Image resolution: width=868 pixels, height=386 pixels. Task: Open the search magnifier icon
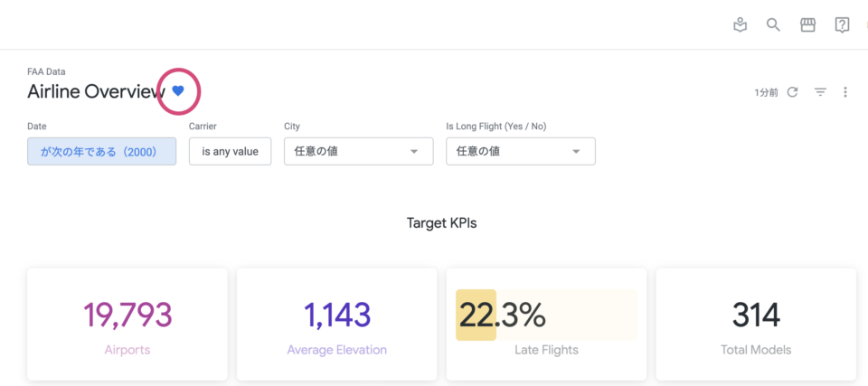773,25
